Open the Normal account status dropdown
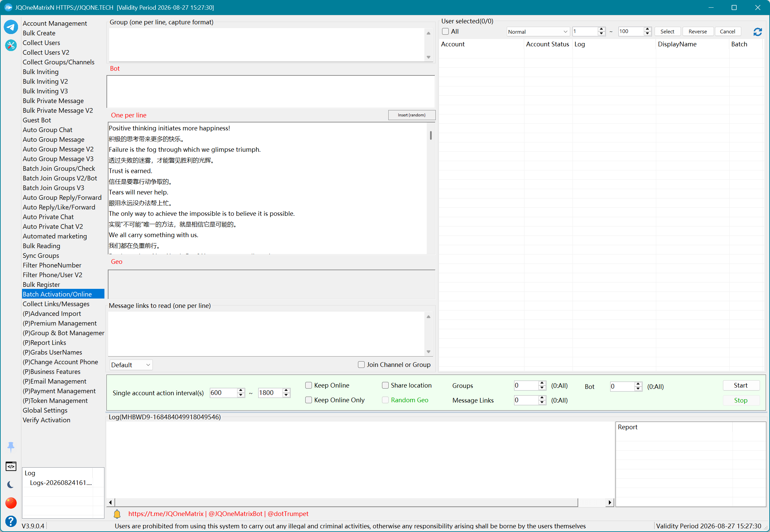This screenshot has width=770, height=532. pyautogui.click(x=538, y=32)
